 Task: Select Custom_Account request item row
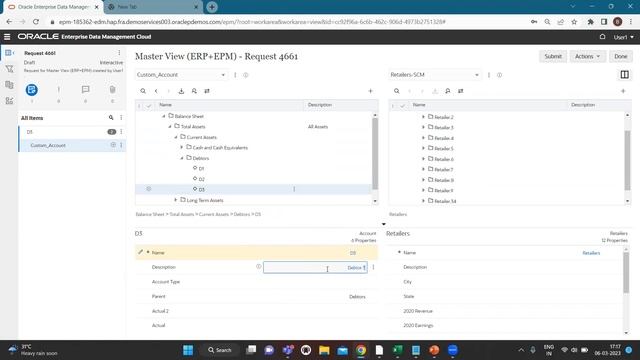pyautogui.click(x=72, y=145)
